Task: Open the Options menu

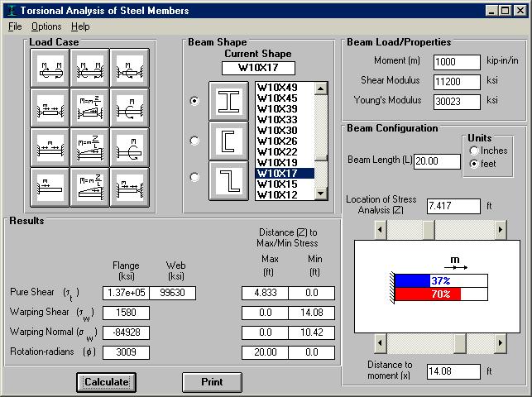Action: click(x=46, y=26)
